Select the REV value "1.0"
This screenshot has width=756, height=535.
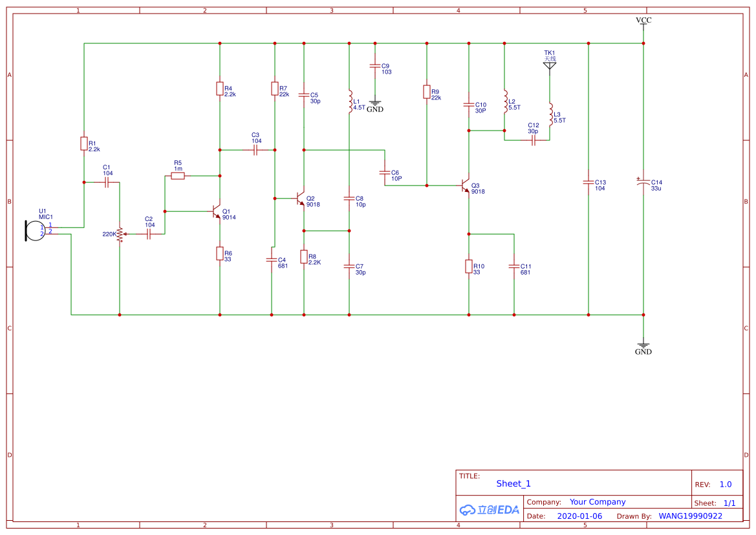pyautogui.click(x=726, y=485)
